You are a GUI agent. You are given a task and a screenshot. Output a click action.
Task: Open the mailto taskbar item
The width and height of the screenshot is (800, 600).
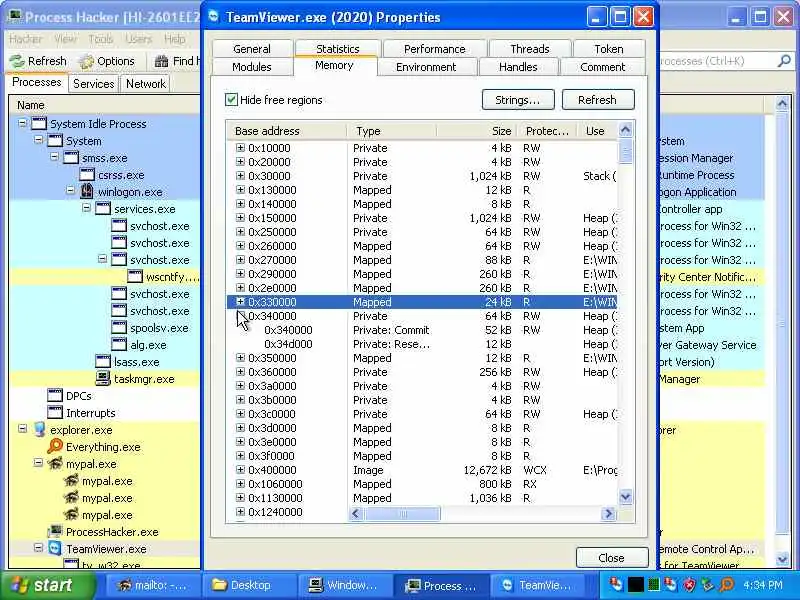pos(152,585)
